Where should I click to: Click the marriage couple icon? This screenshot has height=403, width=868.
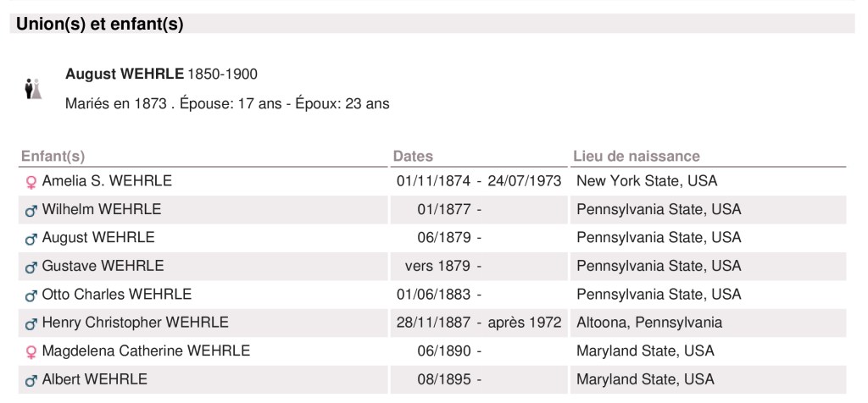click(32, 89)
